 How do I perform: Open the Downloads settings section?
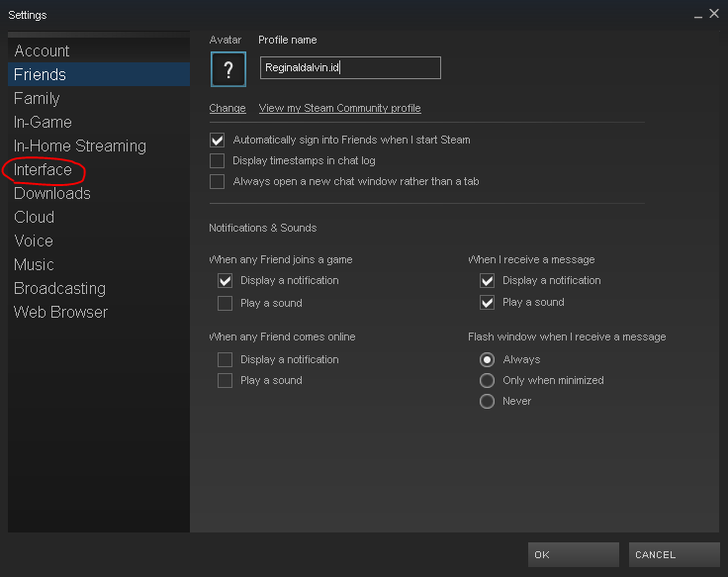click(x=99, y=193)
